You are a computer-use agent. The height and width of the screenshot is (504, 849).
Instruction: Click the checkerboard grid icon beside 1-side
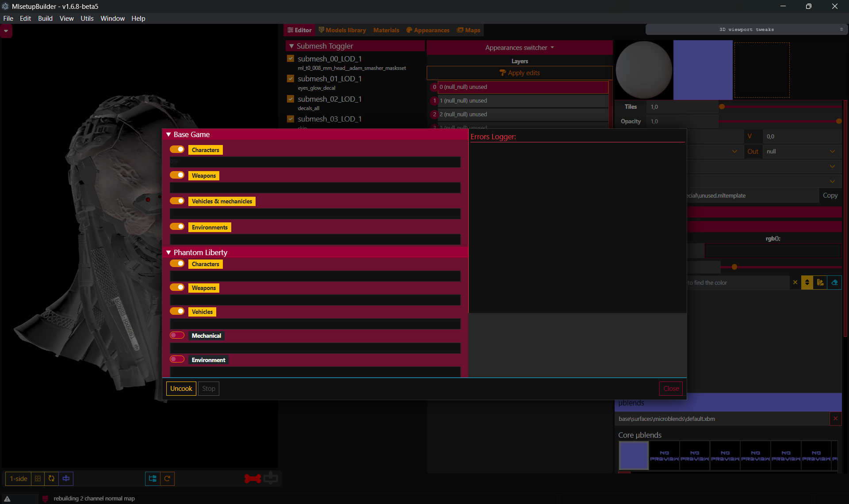pos(38,478)
